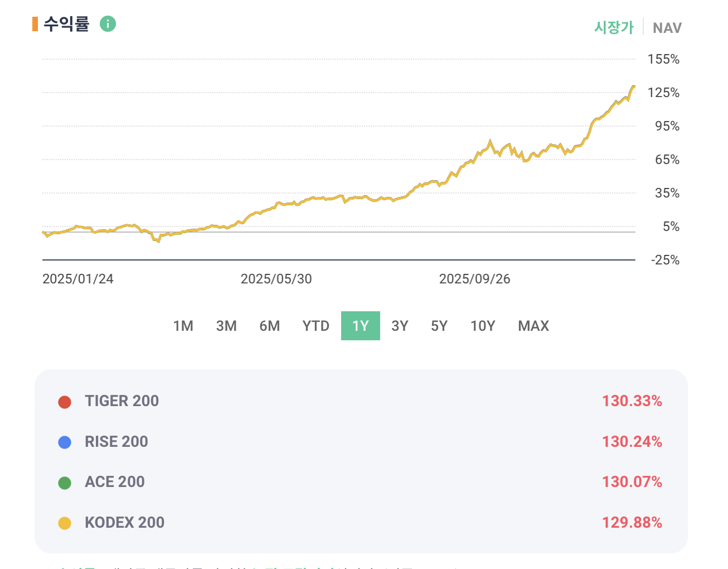The height and width of the screenshot is (569, 728).
Task: Select the 3M period tab
Action: (226, 326)
